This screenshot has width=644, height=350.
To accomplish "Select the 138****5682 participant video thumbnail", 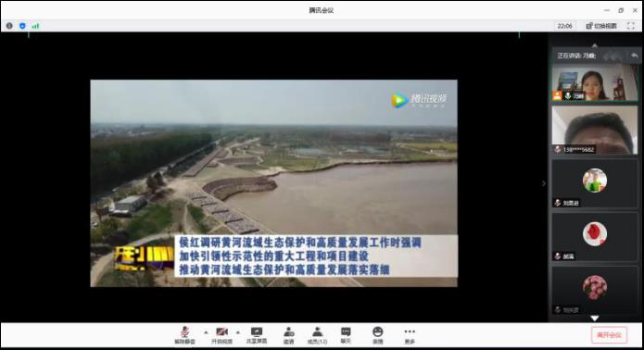I will click(x=594, y=130).
